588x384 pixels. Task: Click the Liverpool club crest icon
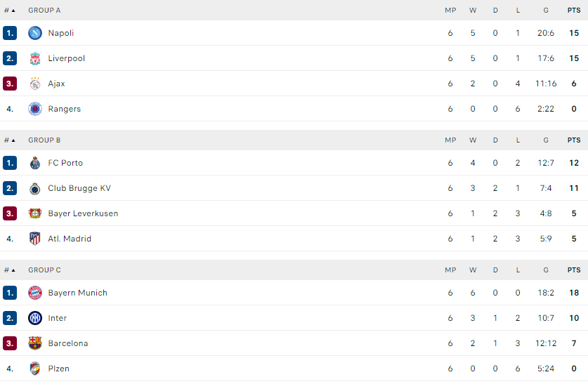point(35,58)
